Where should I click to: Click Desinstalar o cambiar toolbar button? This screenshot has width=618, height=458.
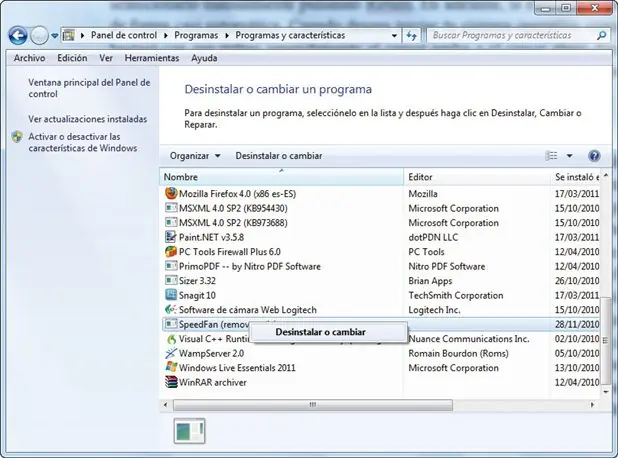pos(279,156)
